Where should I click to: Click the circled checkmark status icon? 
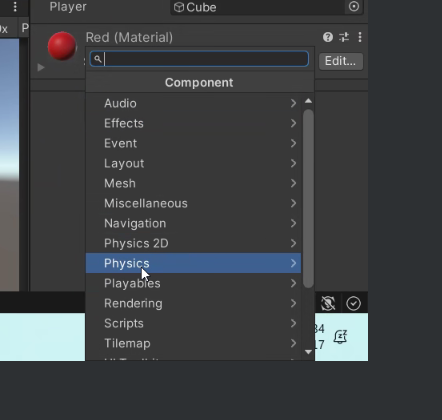[353, 303]
